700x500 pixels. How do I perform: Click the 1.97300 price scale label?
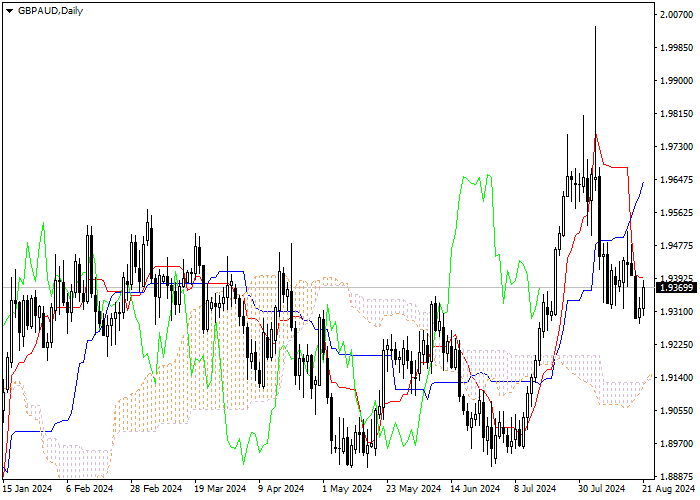pyautogui.click(x=677, y=146)
